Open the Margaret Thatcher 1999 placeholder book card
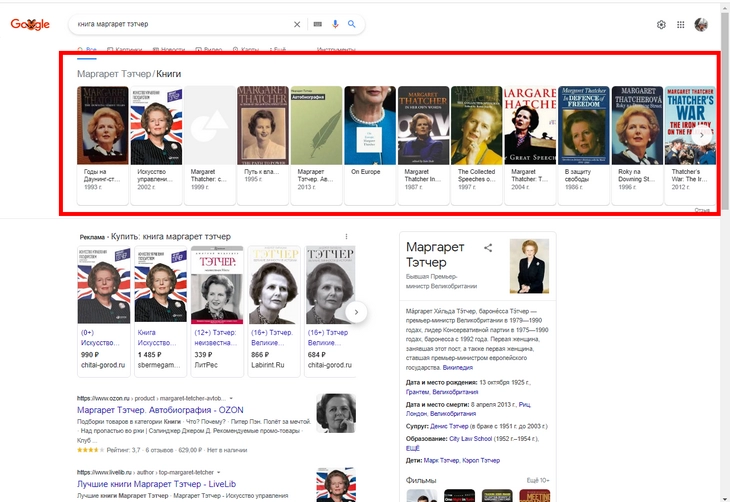Screen dimensions: 730x502 [210, 145]
